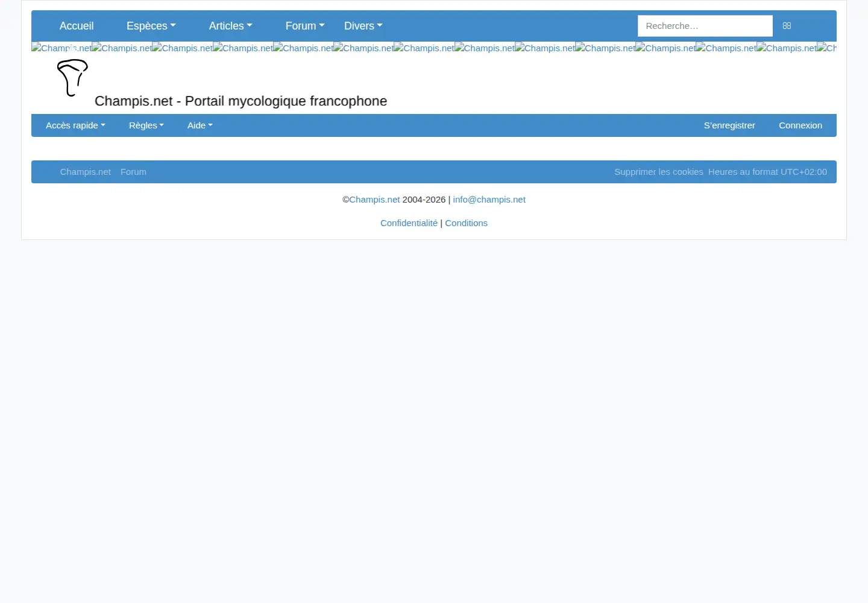Click Heures au format UTC+02:00 text
The image size is (868, 603).
point(767,172)
